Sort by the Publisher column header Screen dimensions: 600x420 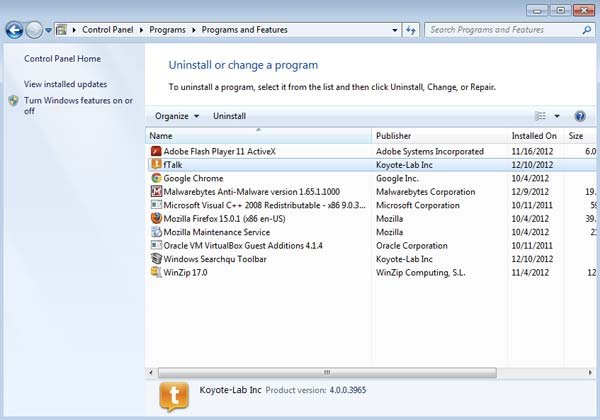[x=439, y=136]
